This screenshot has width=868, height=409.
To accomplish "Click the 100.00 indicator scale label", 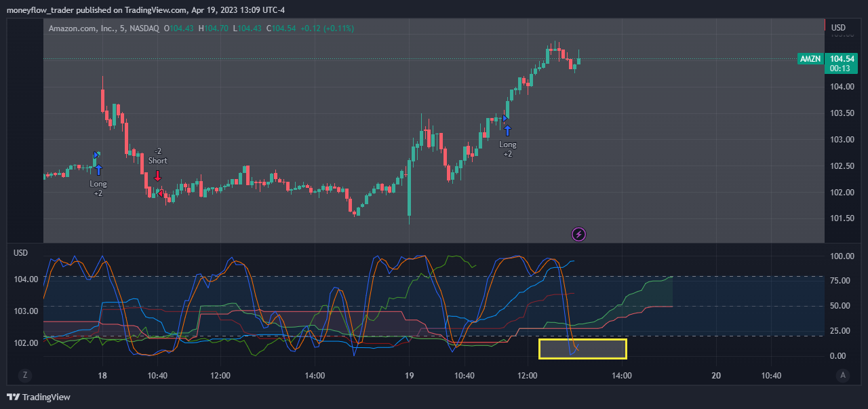I will [841, 256].
